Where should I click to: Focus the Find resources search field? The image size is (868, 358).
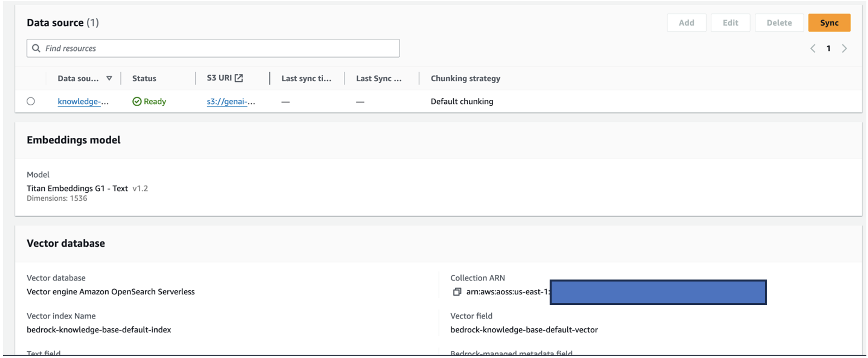coord(220,48)
